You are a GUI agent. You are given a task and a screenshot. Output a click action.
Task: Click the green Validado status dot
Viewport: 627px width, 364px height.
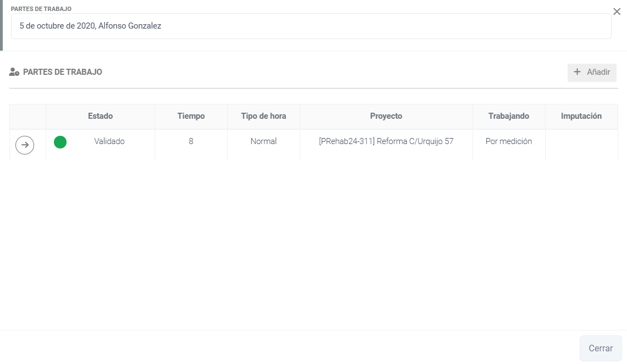(x=60, y=142)
